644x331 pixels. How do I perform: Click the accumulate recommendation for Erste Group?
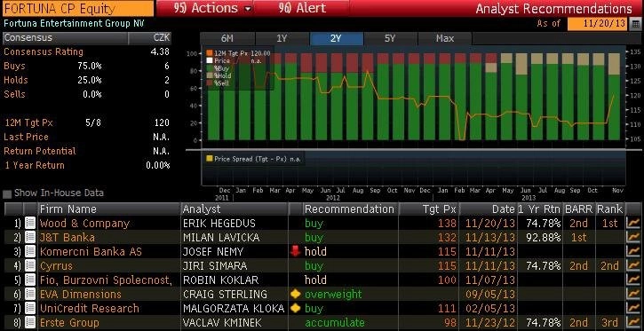(x=334, y=323)
